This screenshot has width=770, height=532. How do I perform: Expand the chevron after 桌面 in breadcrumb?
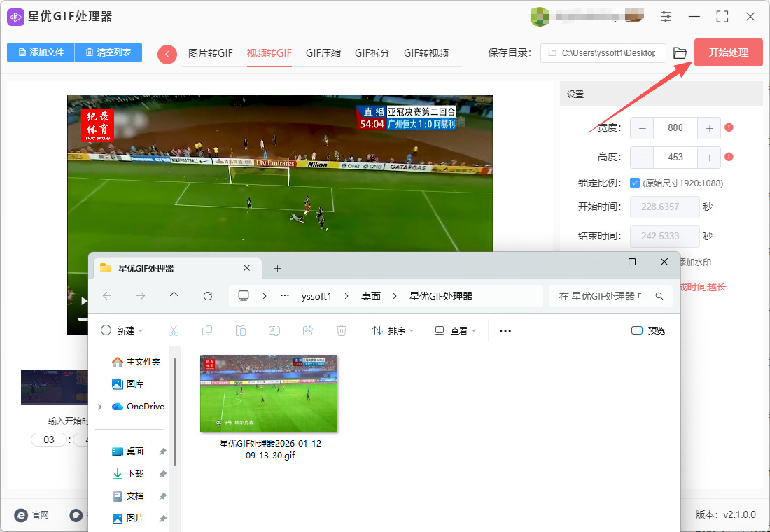(x=395, y=296)
